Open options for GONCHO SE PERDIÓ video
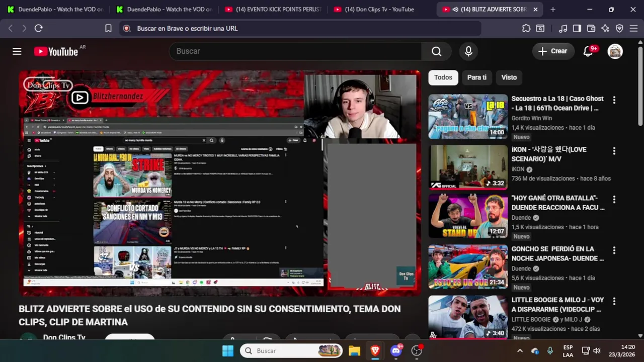 pyautogui.click(x=614, y=250)
